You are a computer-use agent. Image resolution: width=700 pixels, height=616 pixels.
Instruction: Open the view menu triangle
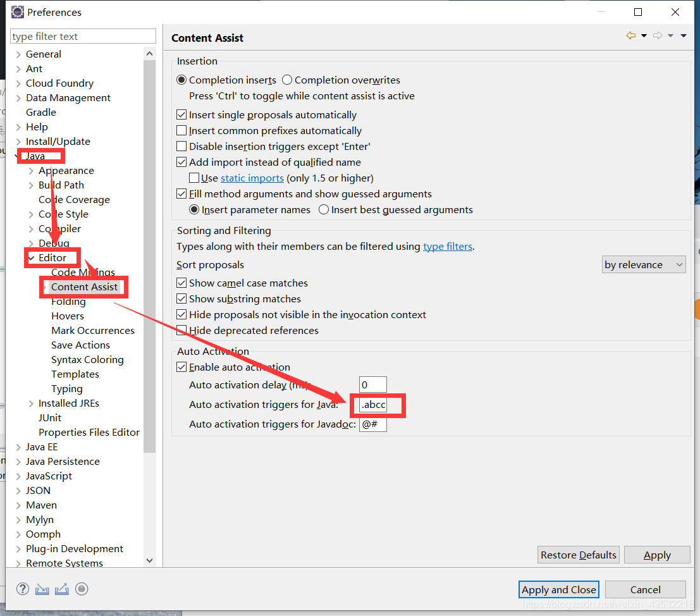click(x=684, y=35)
